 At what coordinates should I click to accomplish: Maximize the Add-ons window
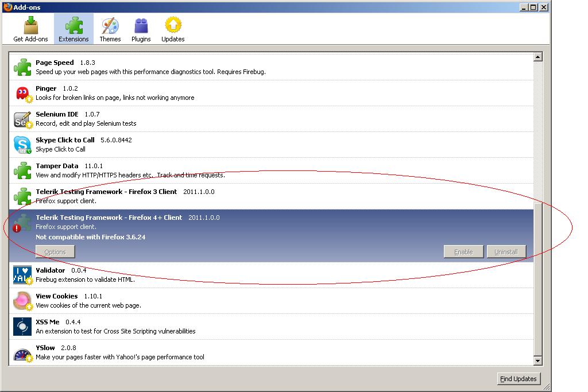pos(533,7)
